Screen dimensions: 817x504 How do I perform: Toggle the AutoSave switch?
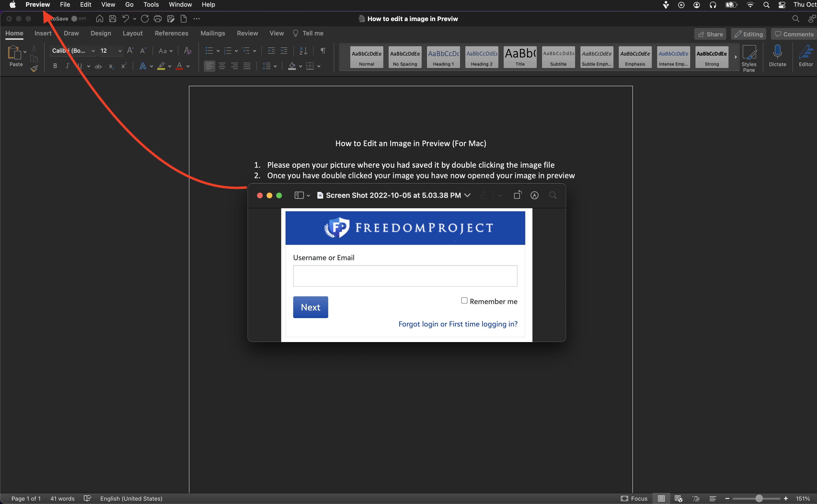(x=75, y=19)
